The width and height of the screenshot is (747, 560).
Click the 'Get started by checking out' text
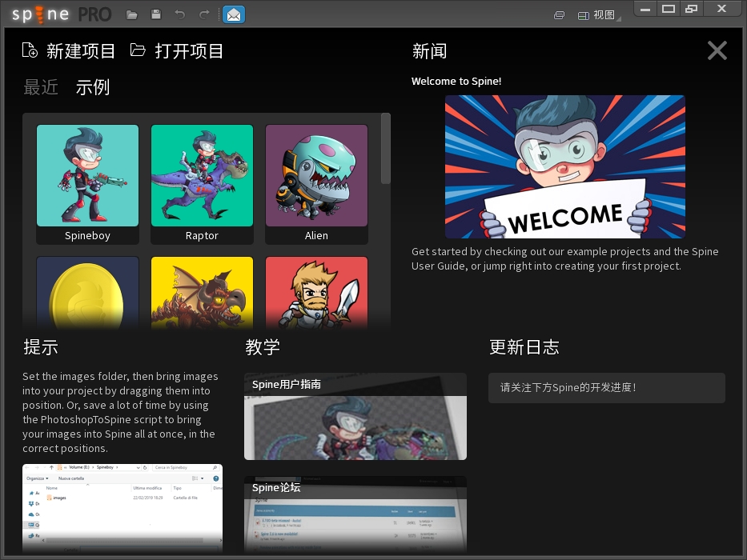click(x=565, y=258)
